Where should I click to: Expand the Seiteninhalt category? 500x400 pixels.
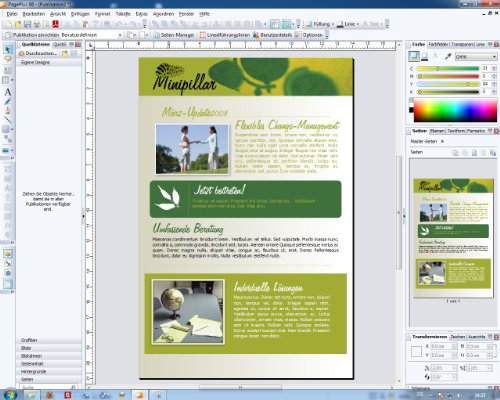pos(49,364)
